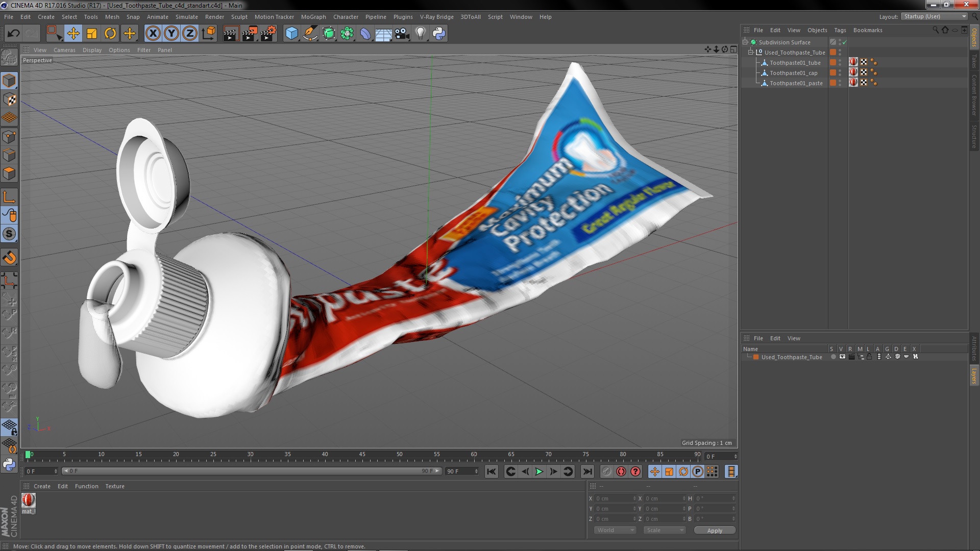Click the Floor environment icon
980x551 pixels.
coord(383,34)
